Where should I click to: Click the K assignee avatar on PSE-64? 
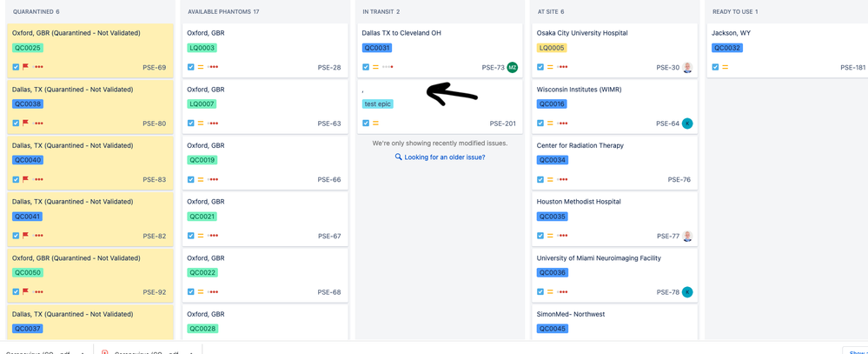(687, 123)
